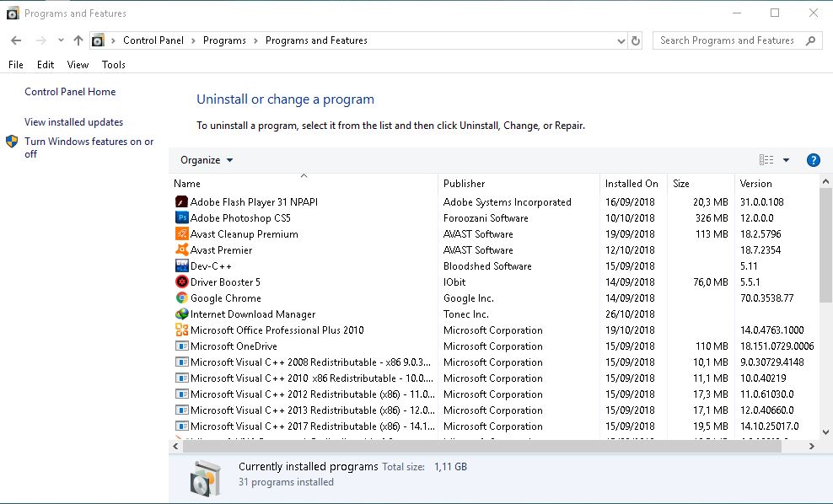
Task: Click the Visual C++ 2010 x86 Redistributable icon
Action: click(x=181, y=378)
